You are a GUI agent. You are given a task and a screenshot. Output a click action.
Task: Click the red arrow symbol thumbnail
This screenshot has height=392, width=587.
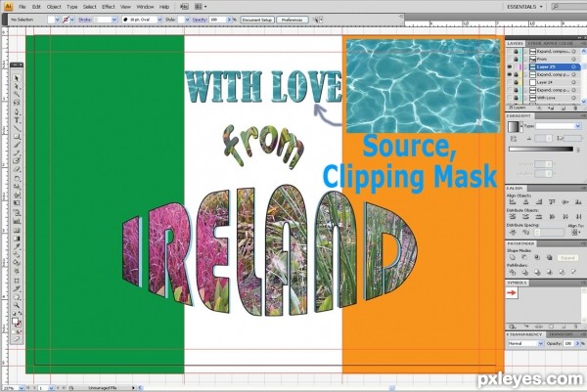[512, 293]
